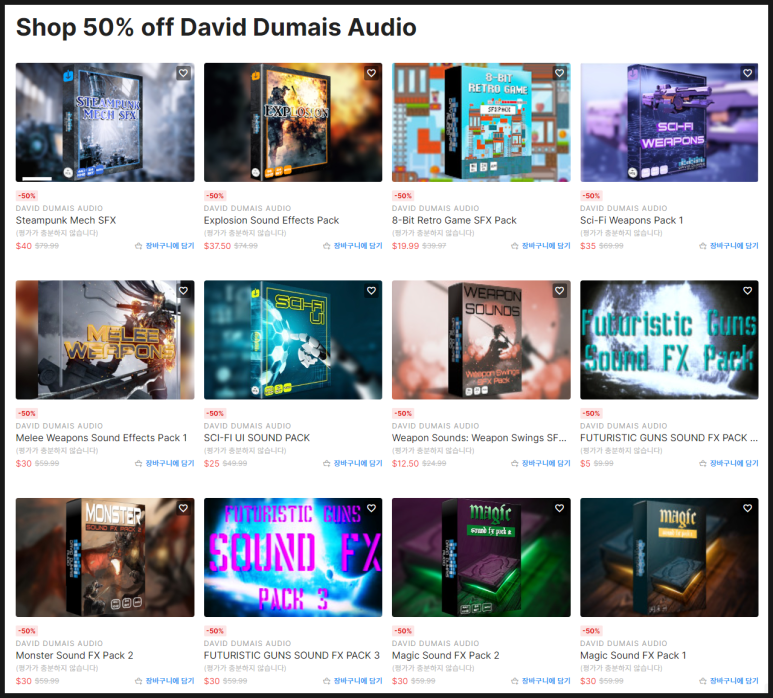Image resolution: width=773 pixels, height=698 pixels.
Task: Add FUTURISTIC GUNS SOUND FX PACK 3 to cart
Action: [x=352, y=681]
